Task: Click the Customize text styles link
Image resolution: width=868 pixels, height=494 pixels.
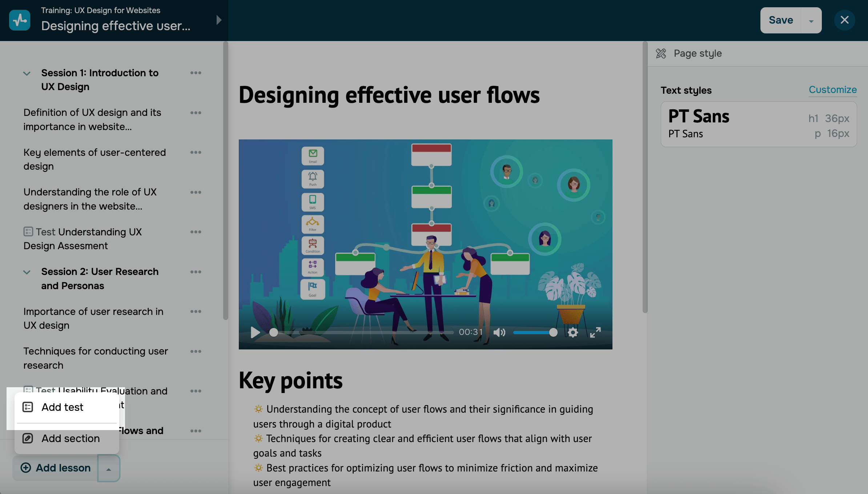Action: 832,90
